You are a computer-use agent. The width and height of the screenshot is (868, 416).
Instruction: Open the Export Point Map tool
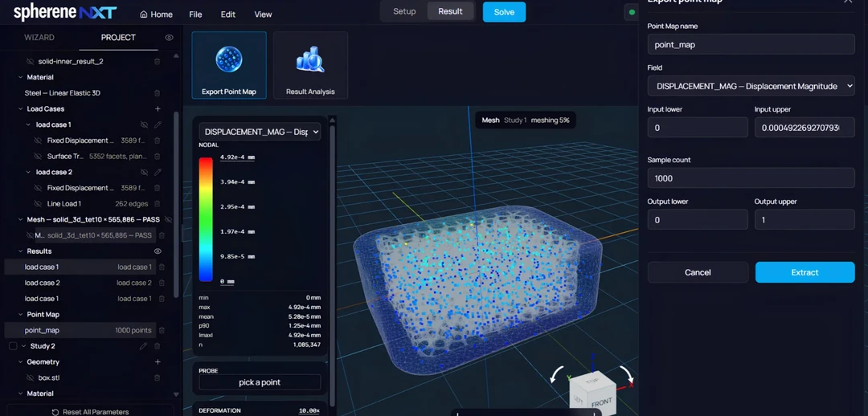[x=228, y=65]
